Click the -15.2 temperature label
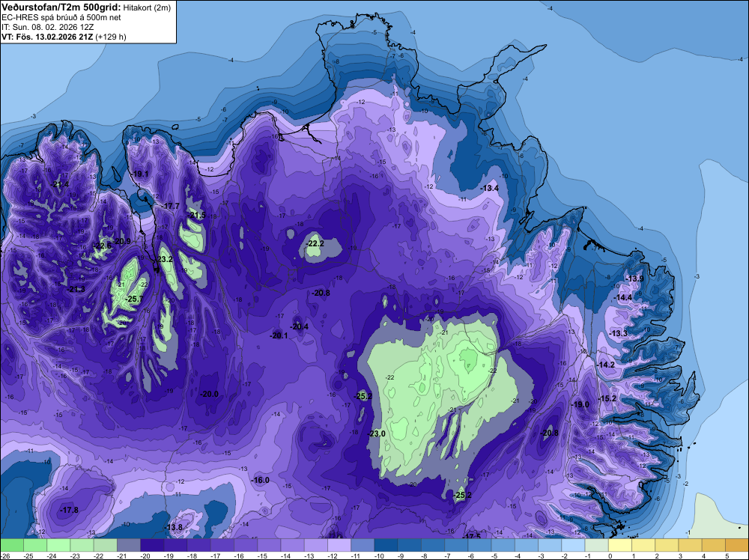Image resolution: width=749 pixels, height=560 pixels. [607, 398]
